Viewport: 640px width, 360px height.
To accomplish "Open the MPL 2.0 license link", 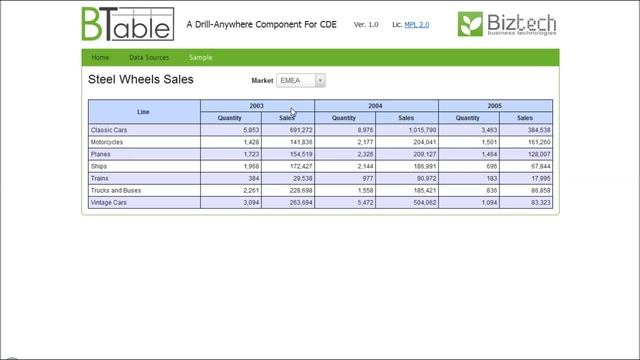I will 417,24.
